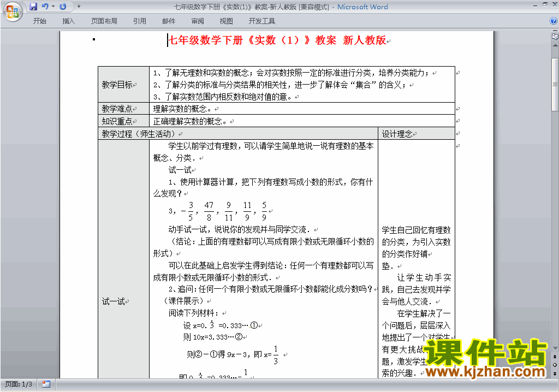This screenshot has width=559, height=392.
Task: Open Word Help blue question mark
Action: [x=554, y=21]
